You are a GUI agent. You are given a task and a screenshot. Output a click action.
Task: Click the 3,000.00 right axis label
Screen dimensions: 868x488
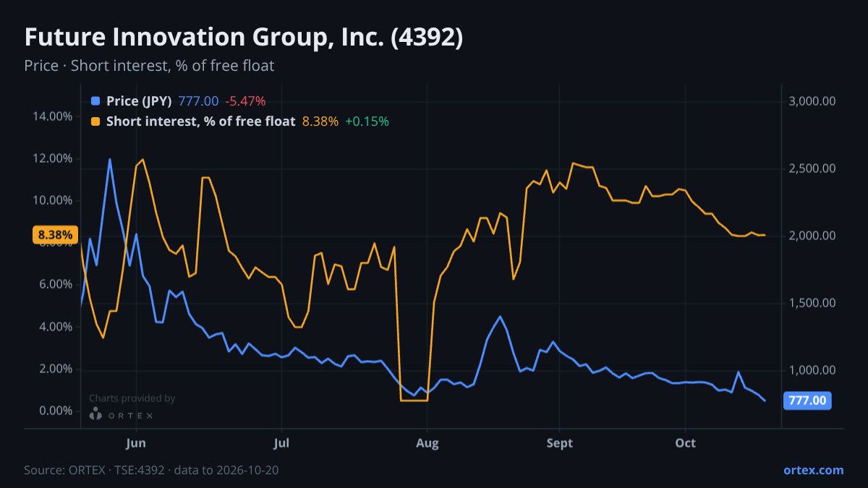click(813, 101)
